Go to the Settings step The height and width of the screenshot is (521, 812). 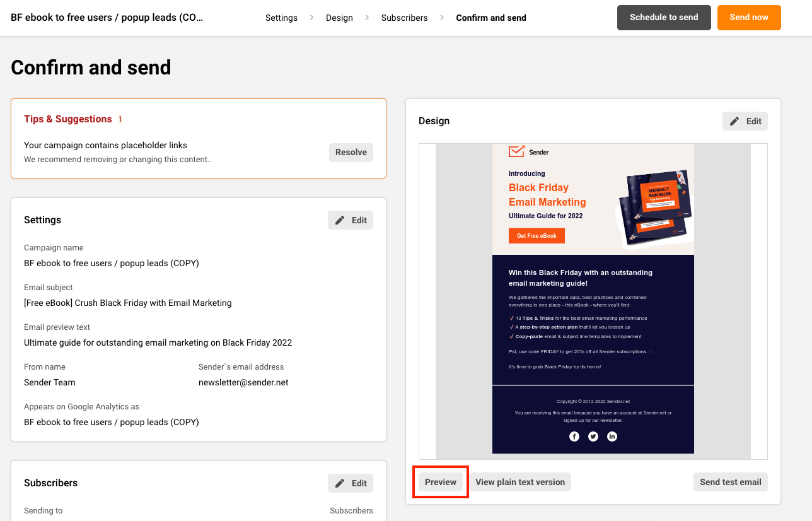click(x=281, y=18)
